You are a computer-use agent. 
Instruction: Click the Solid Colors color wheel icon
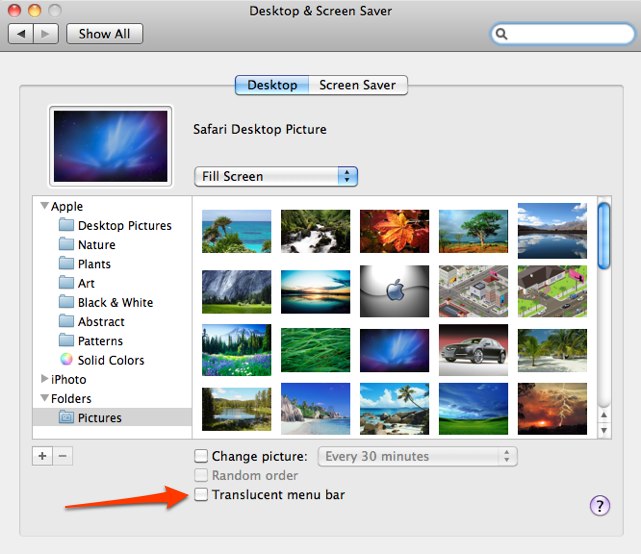(66, 359)
